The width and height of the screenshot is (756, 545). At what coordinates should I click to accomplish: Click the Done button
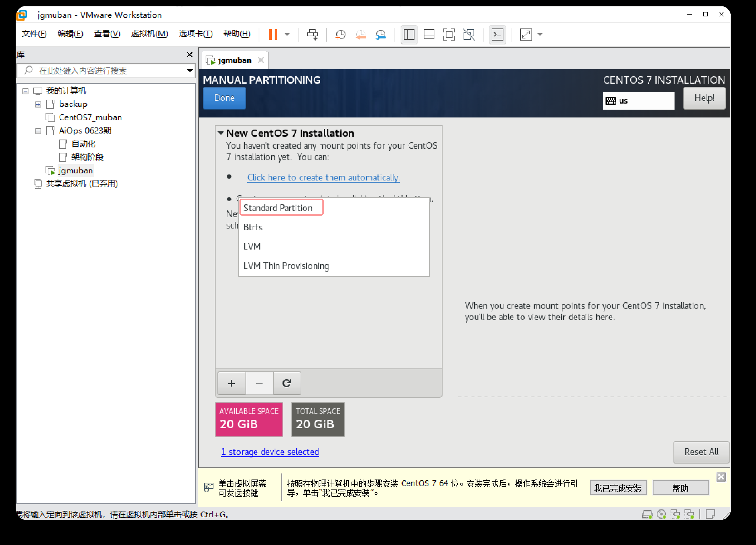coord(224,98)
